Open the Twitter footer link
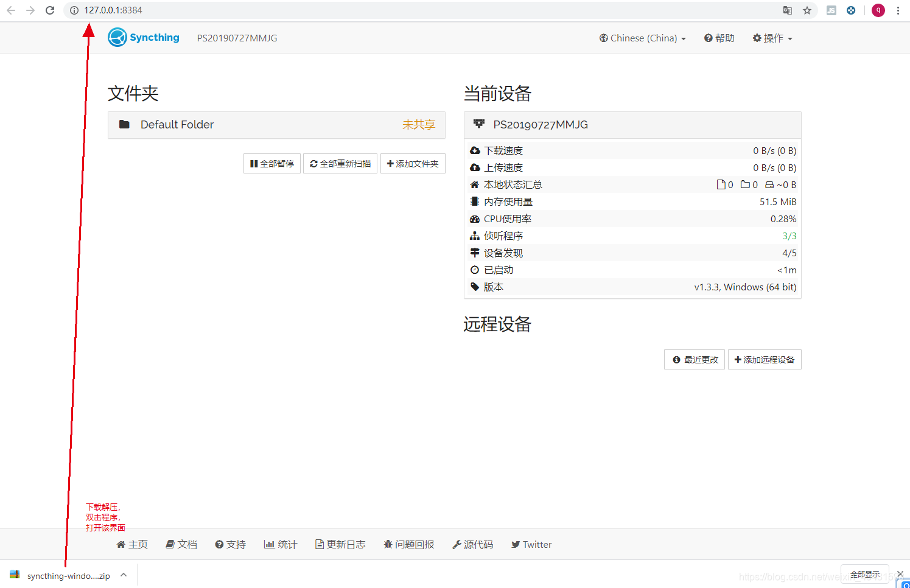The height and width of the screenshot is (588, 910). pyautogui.click(x=531, y=544)
